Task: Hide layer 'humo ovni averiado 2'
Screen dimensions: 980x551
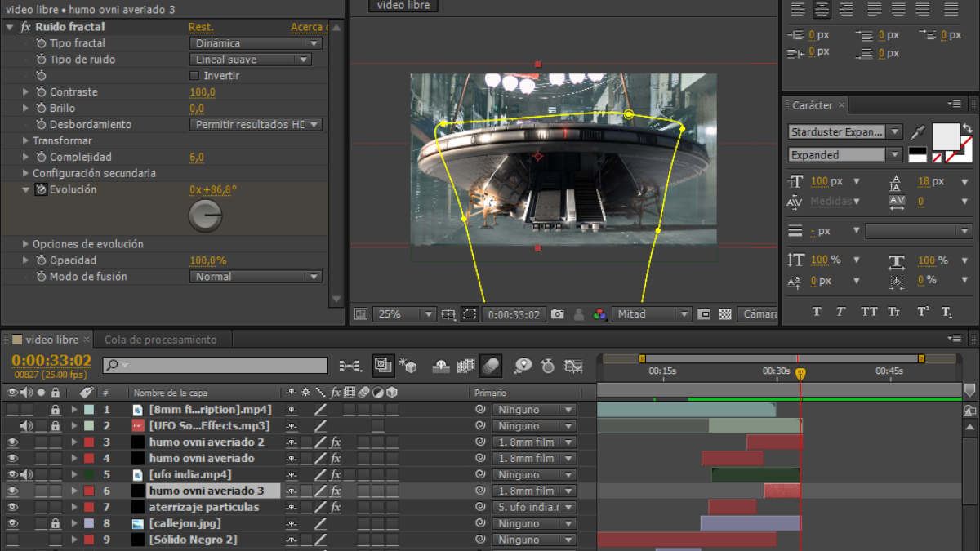Action: (x=12, y=442)
